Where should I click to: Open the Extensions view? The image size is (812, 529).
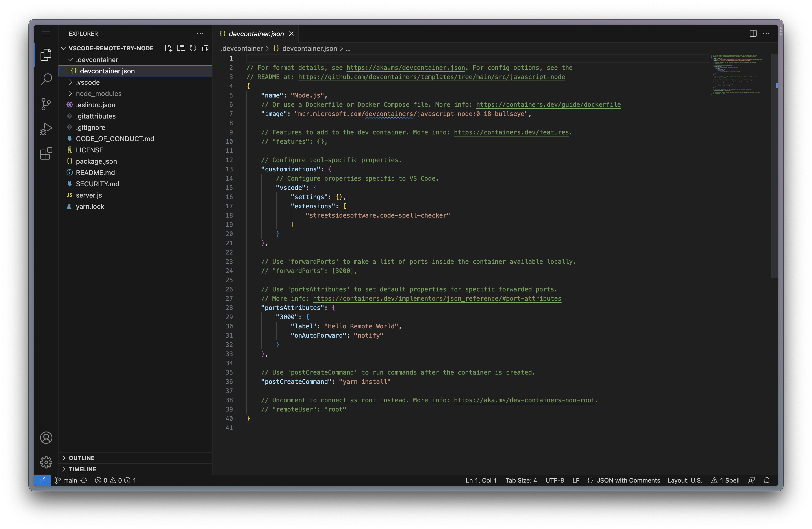46,153
